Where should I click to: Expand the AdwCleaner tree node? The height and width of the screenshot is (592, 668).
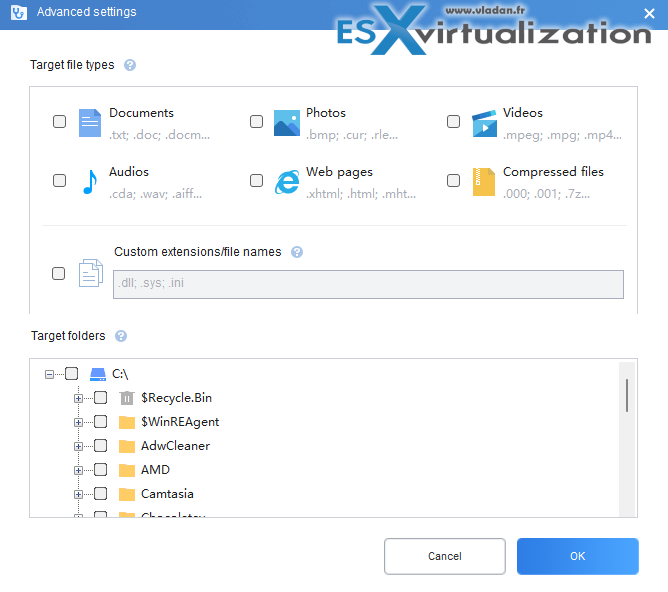click(78, 446)
